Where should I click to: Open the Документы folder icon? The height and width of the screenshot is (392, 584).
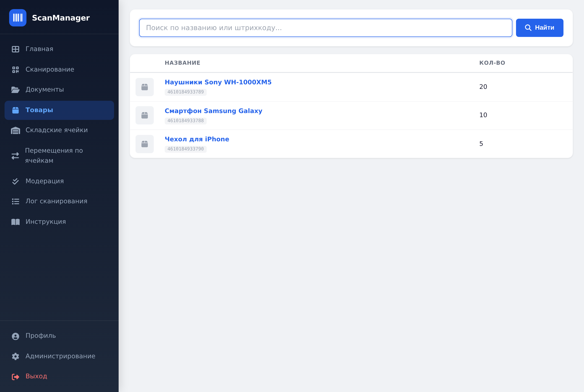click(x=16, y=90)
